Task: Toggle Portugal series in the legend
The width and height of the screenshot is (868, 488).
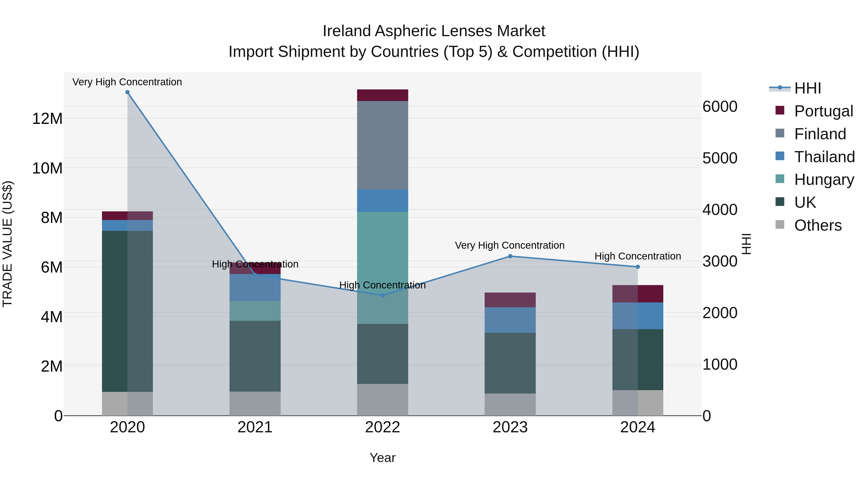Action: (814, 111)
